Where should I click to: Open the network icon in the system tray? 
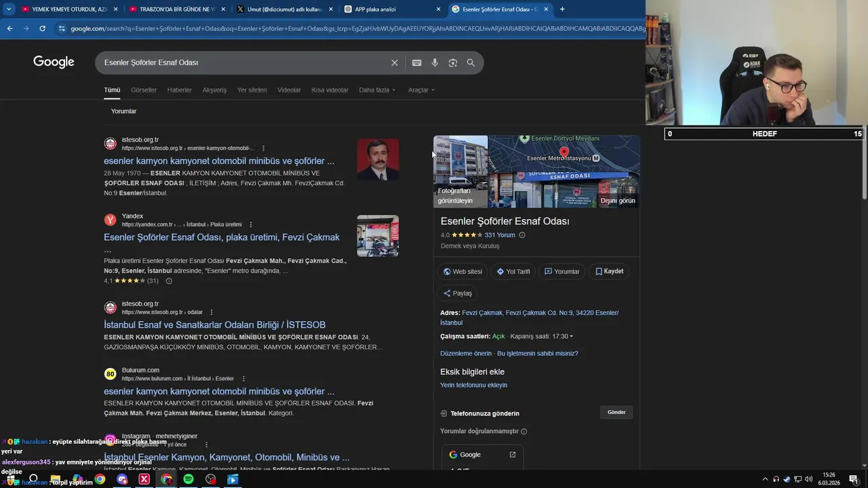(x=797, y=479)
